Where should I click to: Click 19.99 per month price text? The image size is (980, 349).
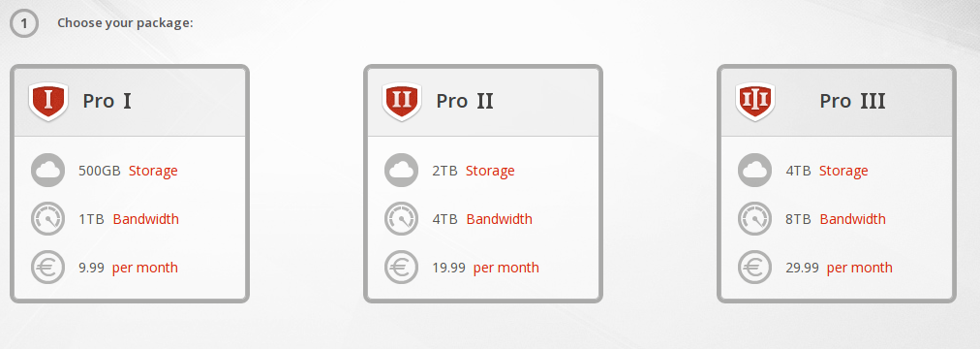[x=485, y=268]
